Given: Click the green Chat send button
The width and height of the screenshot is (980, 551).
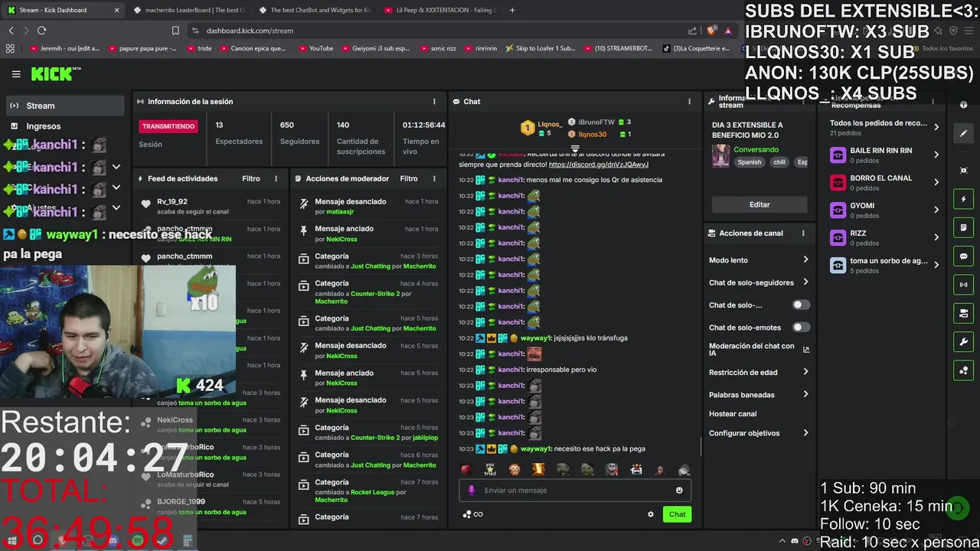Looking at the screenshot, I should point(677,514).
